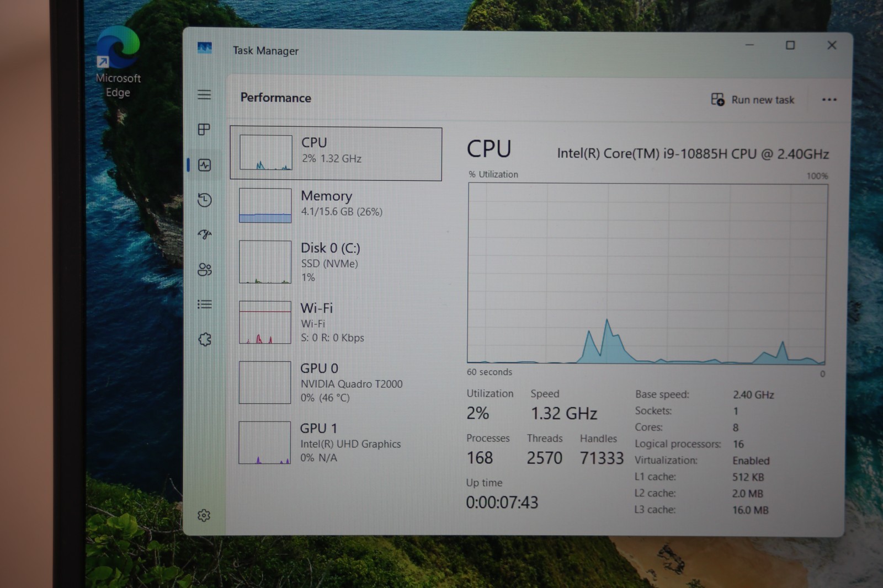Click the Intel Core i9-10885H label
883x588 pixels.
point(693,153)
